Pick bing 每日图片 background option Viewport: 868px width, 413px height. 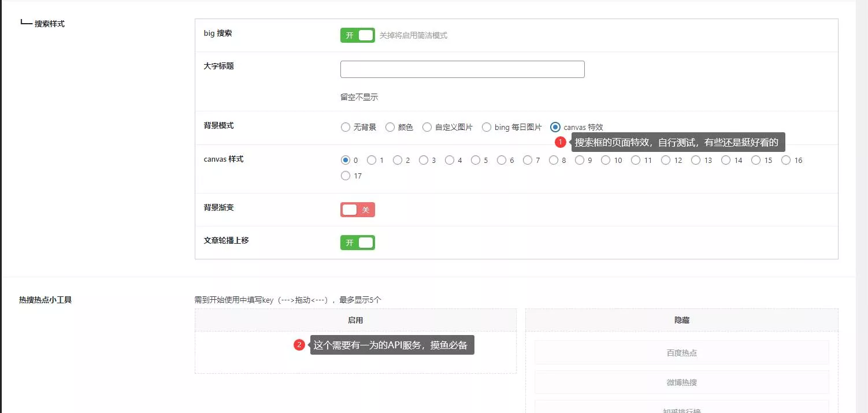[x=487, y=127]
